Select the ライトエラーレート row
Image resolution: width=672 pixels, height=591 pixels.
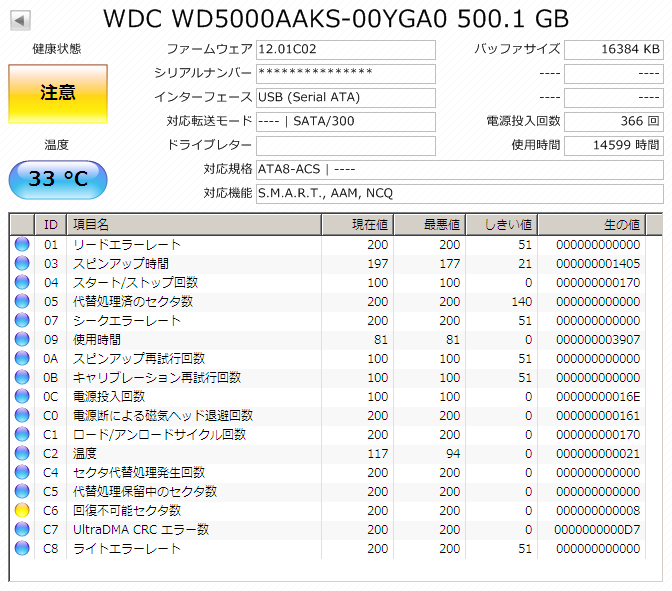point(328,548)
